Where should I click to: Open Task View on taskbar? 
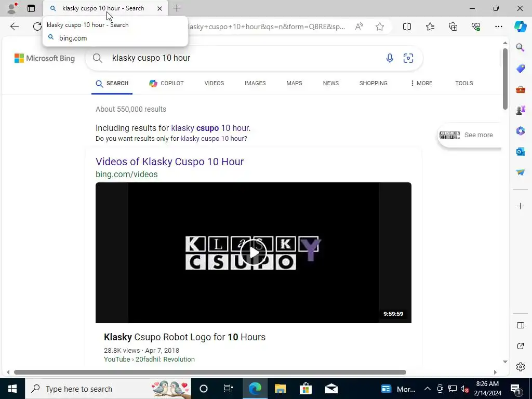click(x=229, y=389)
